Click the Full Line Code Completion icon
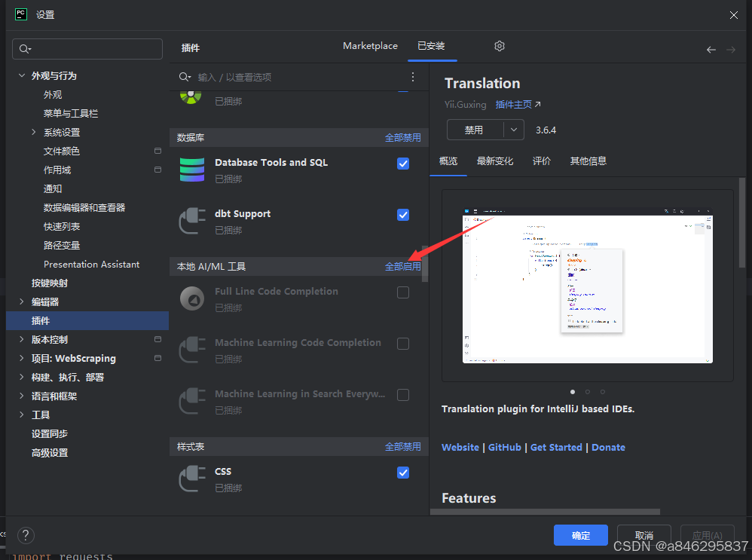 pyautogui.click(x=192, y=298)
